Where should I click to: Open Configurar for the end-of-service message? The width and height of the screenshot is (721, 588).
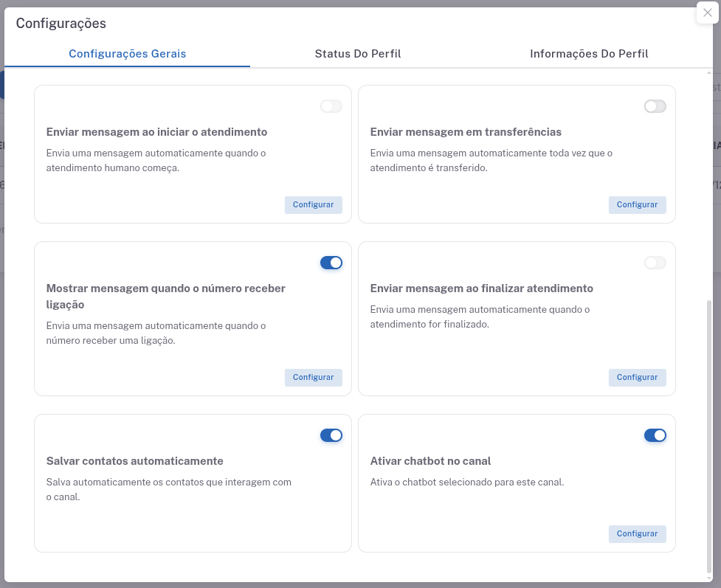(637, 377)
